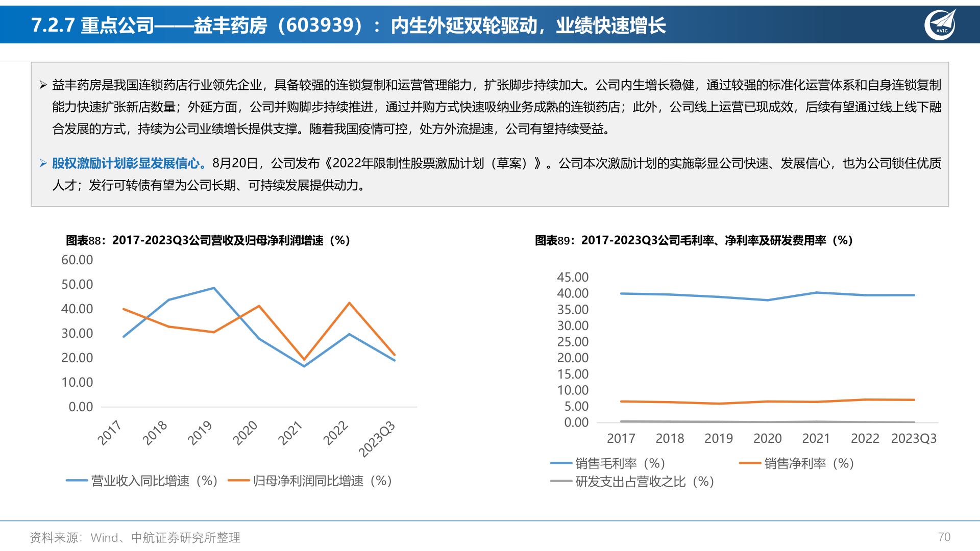Click the 35.00 axis label in right chart
980x551 pixels.
coord(573,310)
